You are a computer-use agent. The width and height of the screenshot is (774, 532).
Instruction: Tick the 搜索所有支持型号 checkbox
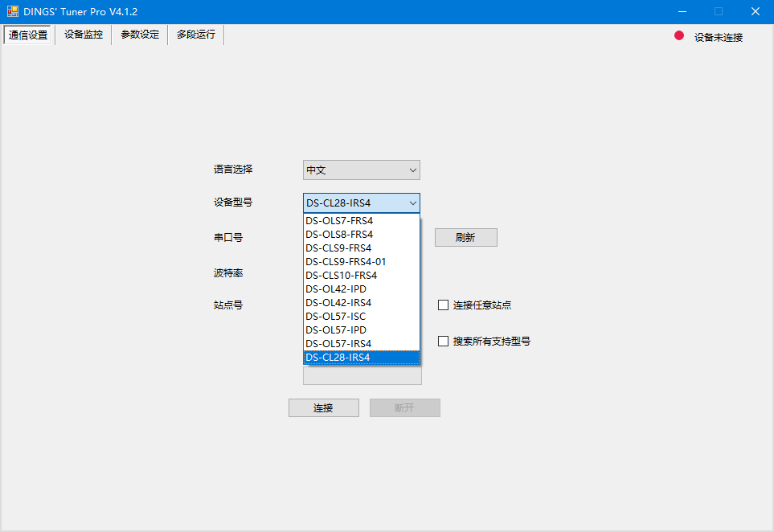444,341
